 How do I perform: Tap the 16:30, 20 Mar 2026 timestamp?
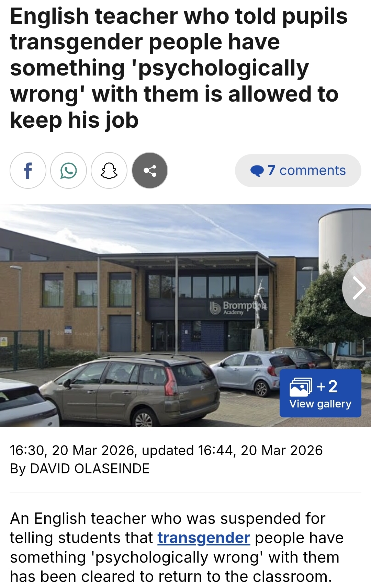point(71,450)
